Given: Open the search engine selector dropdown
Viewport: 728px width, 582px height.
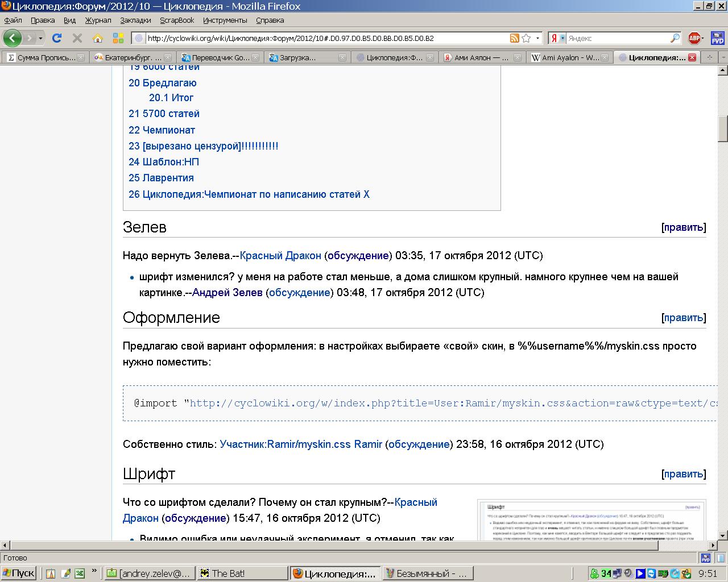Looking at the screenshot, I should tap(562, 38).
